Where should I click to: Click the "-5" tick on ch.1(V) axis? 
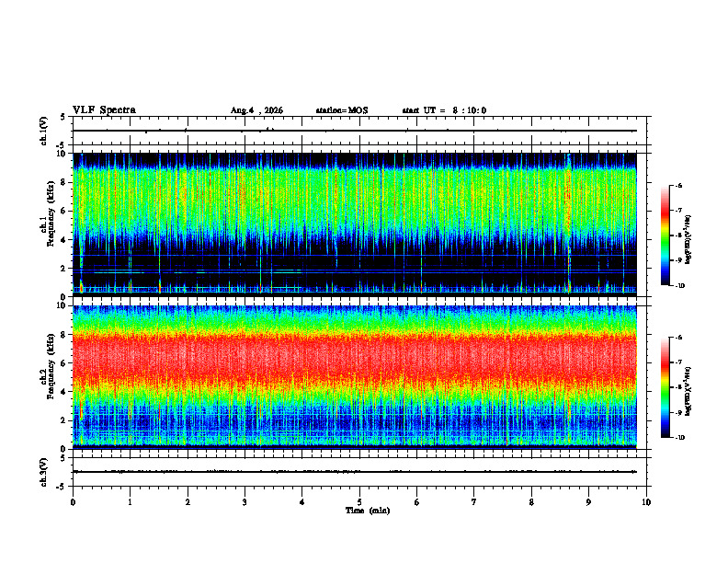[62, 145]
